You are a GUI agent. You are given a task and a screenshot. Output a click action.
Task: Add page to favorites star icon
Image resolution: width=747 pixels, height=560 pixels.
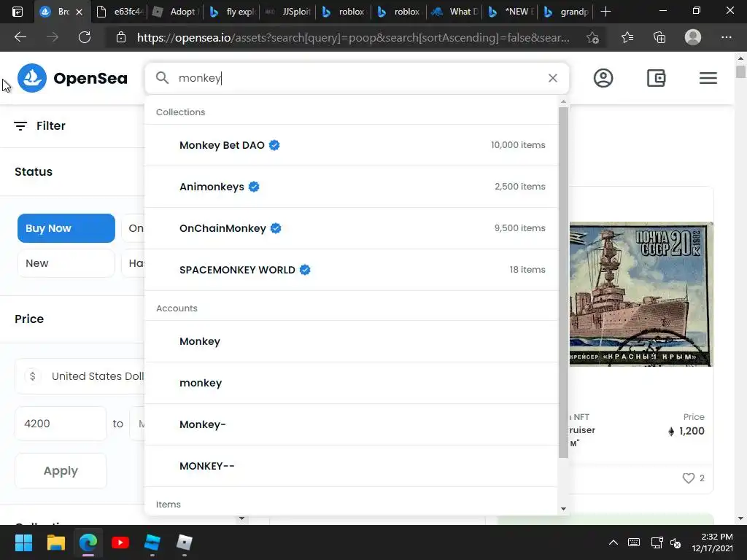pos(592,38)
